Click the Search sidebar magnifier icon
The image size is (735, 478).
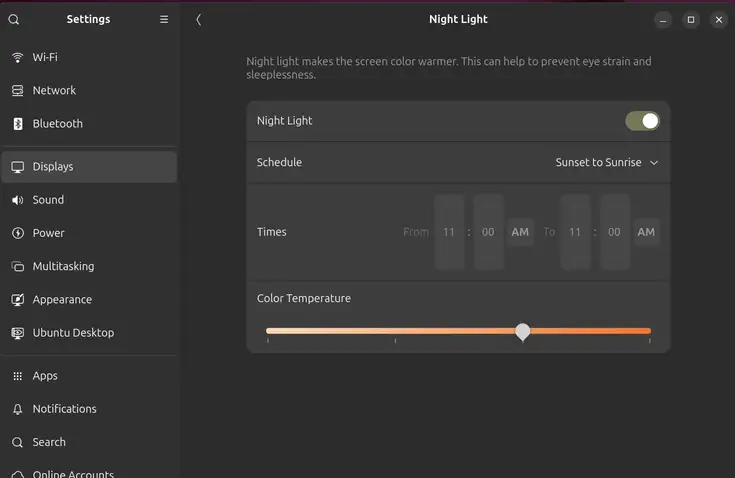coord(18,442)
